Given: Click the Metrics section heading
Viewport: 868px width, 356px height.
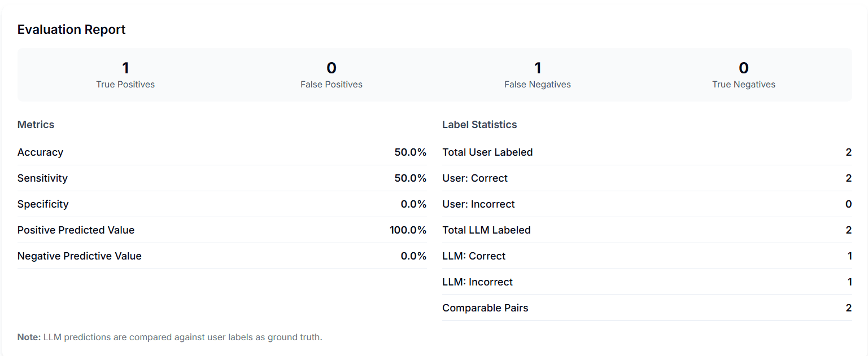Looking at the screenshot, I should point(36,124).
